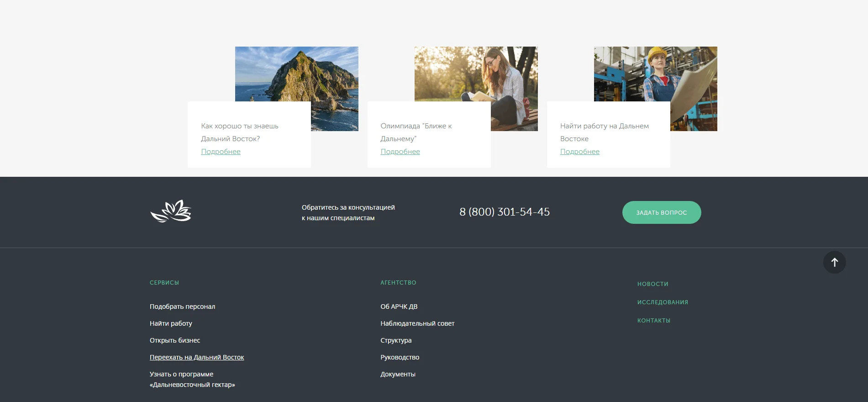Select Найти работу in the services list
Screen dimensions: 868x402
[x=171, y=323]
